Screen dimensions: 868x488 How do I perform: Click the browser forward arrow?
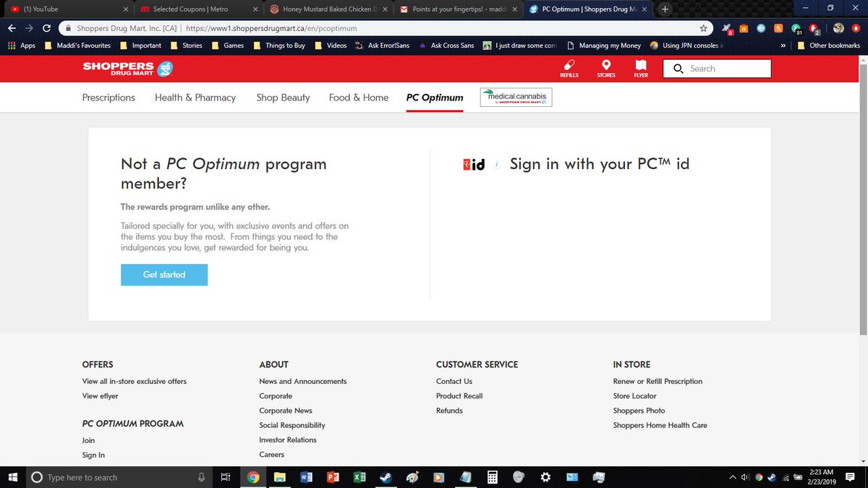(29, 28)
